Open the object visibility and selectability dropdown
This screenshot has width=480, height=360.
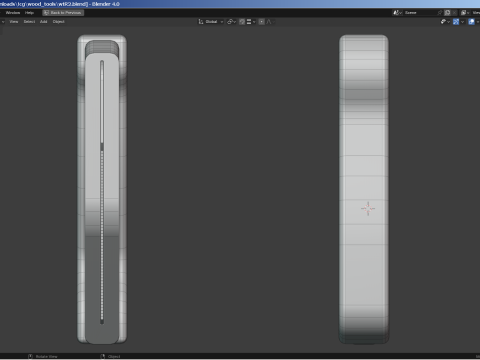(x=445, y=22)
